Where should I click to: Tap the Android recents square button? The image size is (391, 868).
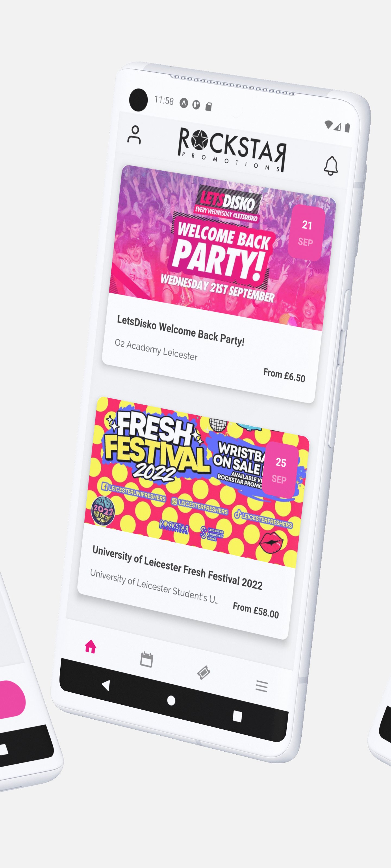pos(237,716)
